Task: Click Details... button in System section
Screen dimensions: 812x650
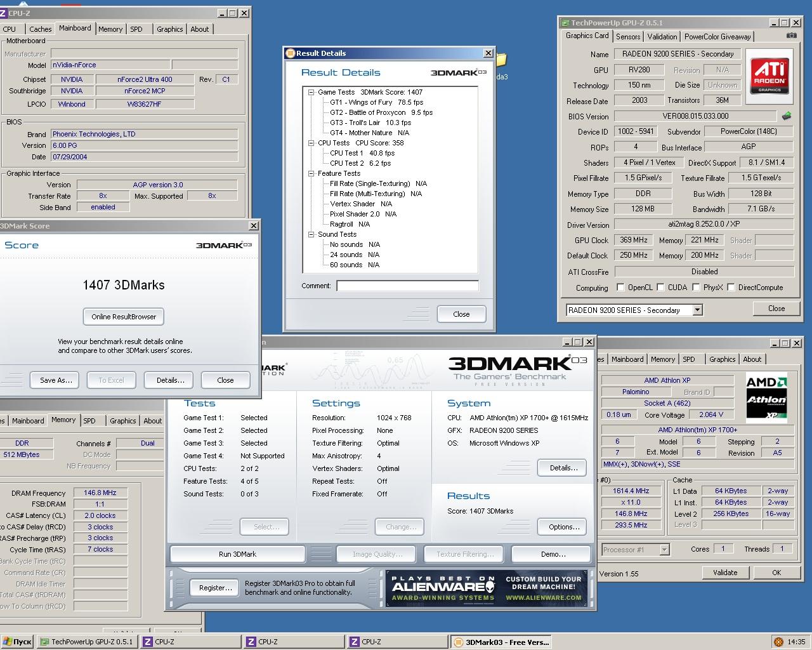Action: (563, 468)
